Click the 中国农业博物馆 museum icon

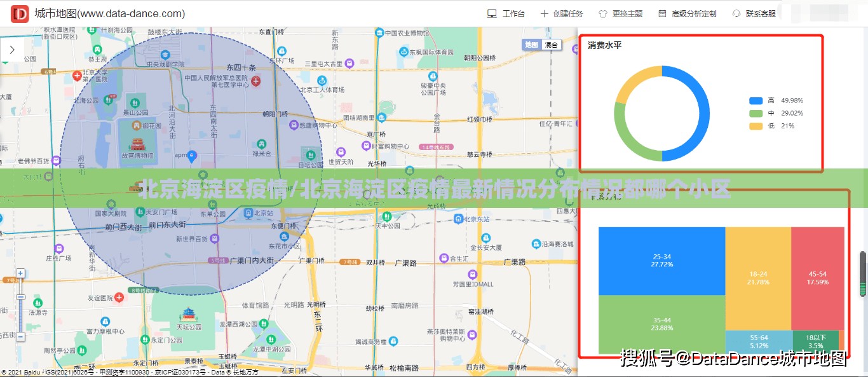(379, 33)
